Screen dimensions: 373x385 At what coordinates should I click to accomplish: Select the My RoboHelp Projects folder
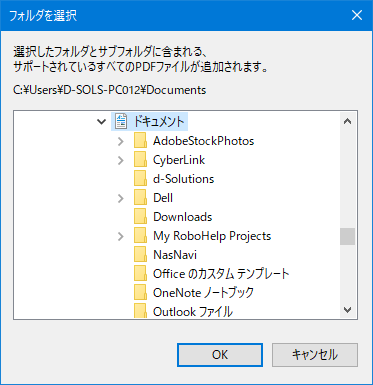point(212,236)
